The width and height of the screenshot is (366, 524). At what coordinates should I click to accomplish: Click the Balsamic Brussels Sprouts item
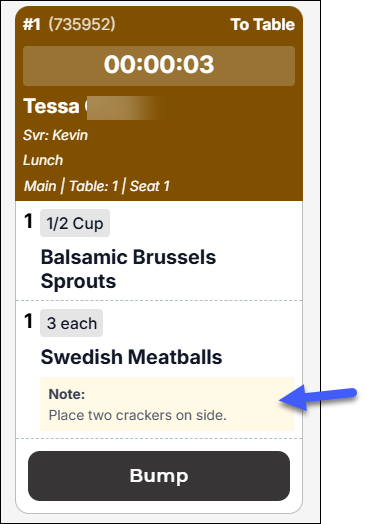pos(128,269)
